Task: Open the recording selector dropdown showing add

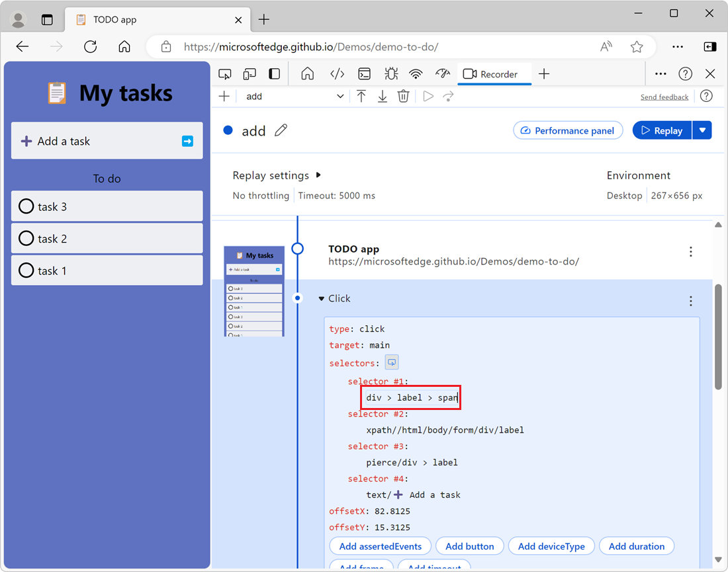Action: click(x=295, y=97)
